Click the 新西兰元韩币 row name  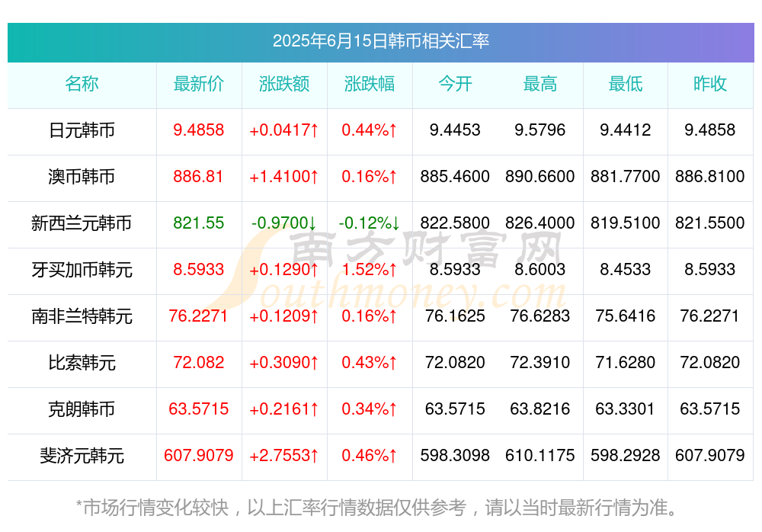click(82, 223)
